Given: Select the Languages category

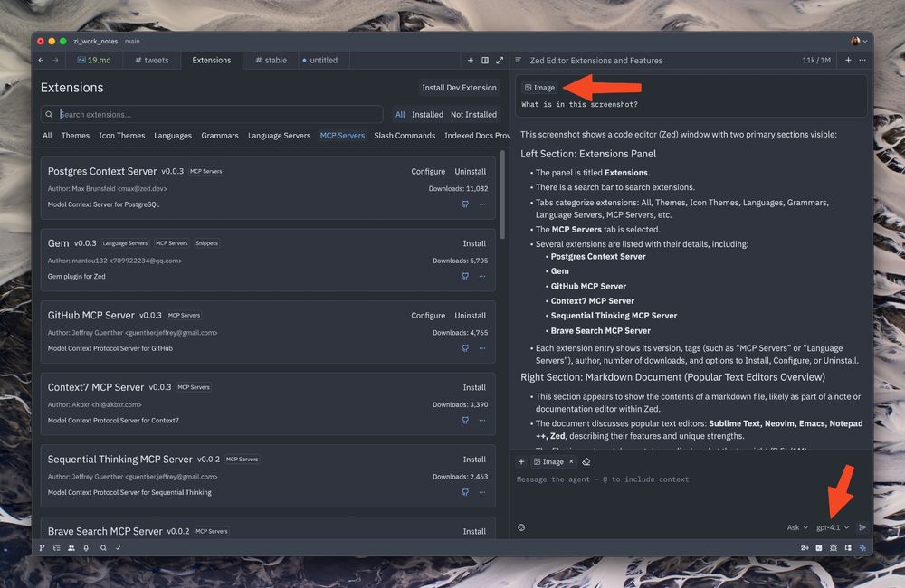Looking at the screenshot, I should click(x=173, y=136).
